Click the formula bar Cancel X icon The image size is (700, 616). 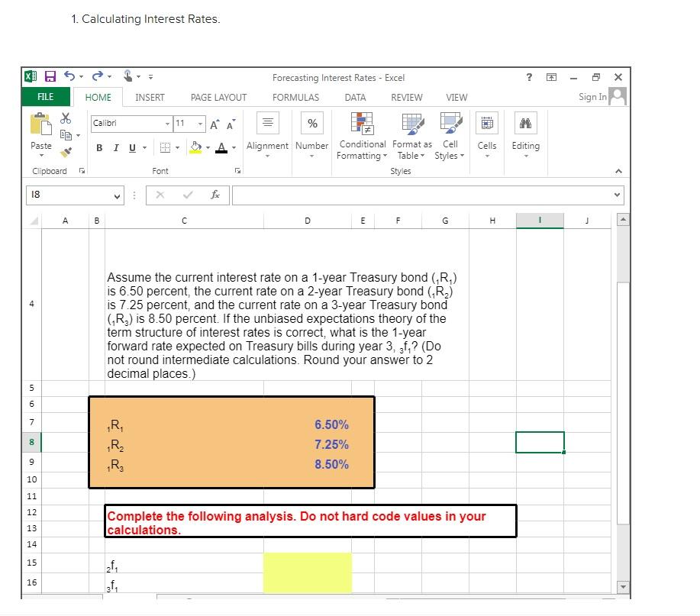160,195
